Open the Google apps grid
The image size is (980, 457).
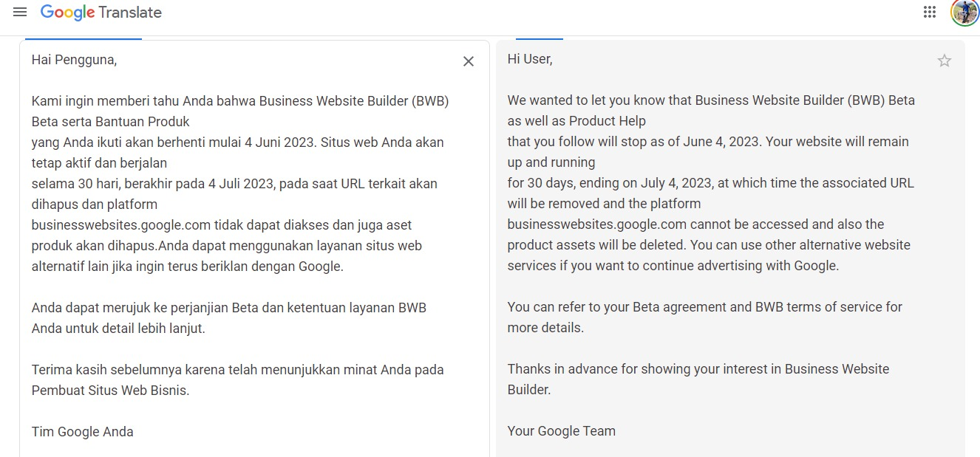point(930,12)
